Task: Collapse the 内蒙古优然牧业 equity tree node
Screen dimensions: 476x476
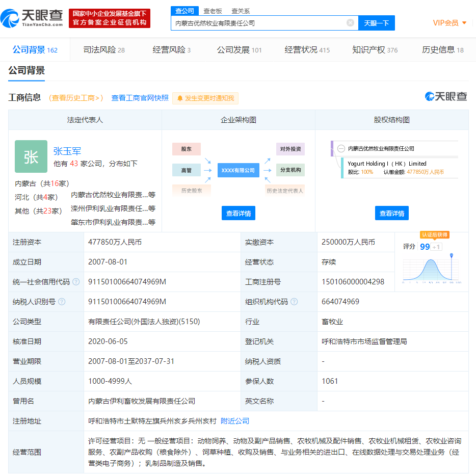Action: [341, 148]
